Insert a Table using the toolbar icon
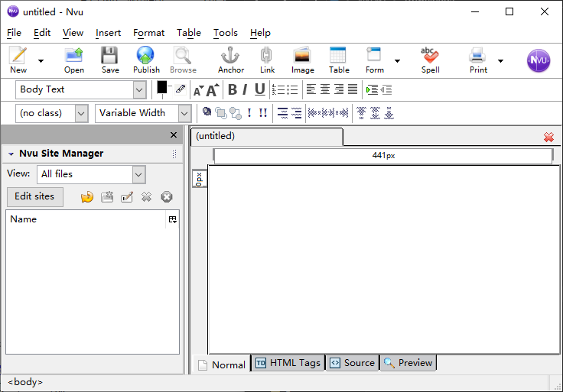This screenshot has height=392, width=563. click(339, 60)
